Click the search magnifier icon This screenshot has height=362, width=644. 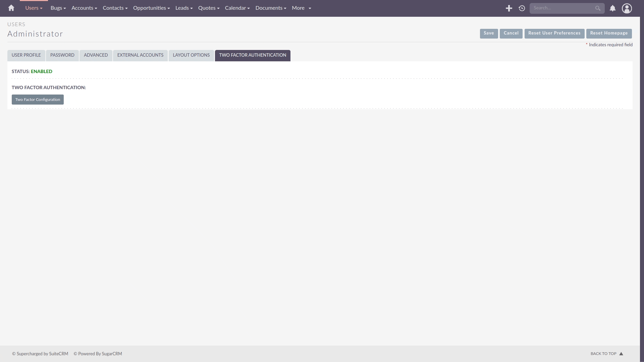(598, 8)
